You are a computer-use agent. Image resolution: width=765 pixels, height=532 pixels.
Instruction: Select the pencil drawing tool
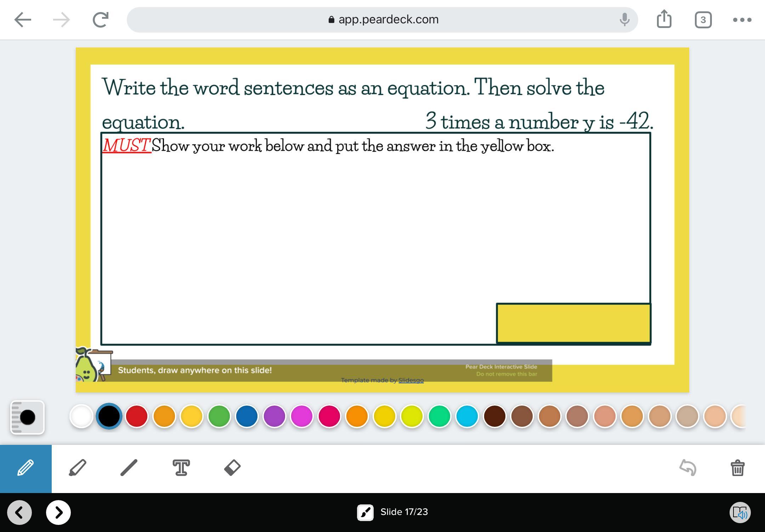(25, 468)
